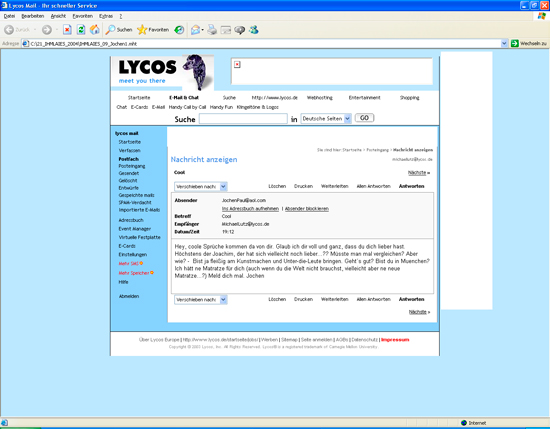Click the Discuss speech bubble icon

coord(240,30)
